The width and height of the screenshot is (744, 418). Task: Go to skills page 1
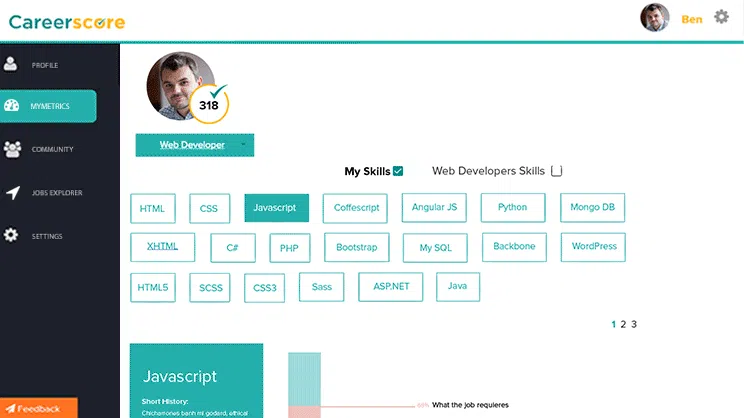[x=614, y=325]
